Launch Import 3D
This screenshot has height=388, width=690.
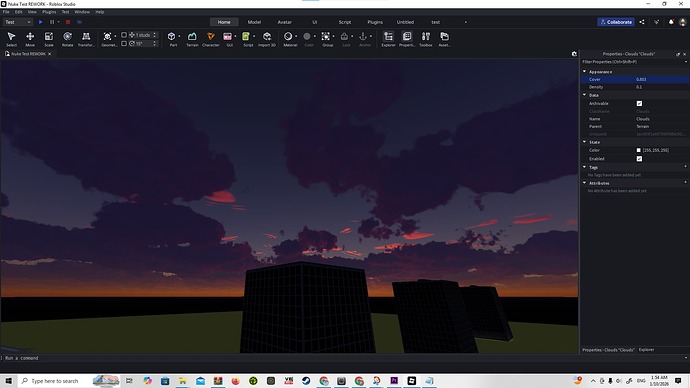coord(267,39)
